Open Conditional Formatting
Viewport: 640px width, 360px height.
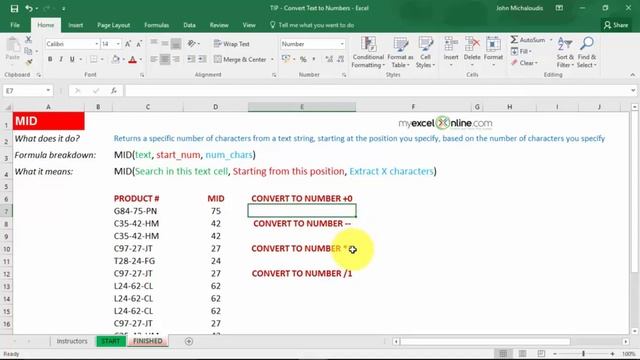pyautogui.click(x=368, y=52)
